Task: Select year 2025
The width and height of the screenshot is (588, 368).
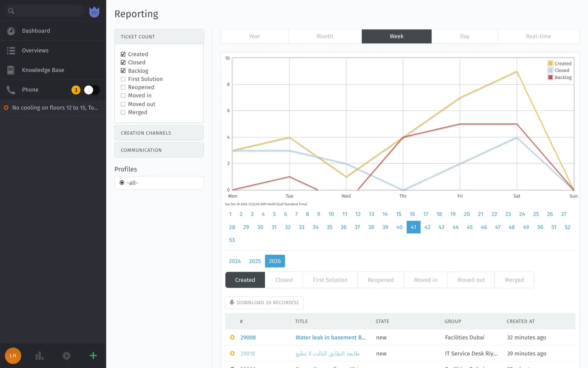Action: pyautogui.click(x=255, y=261)
